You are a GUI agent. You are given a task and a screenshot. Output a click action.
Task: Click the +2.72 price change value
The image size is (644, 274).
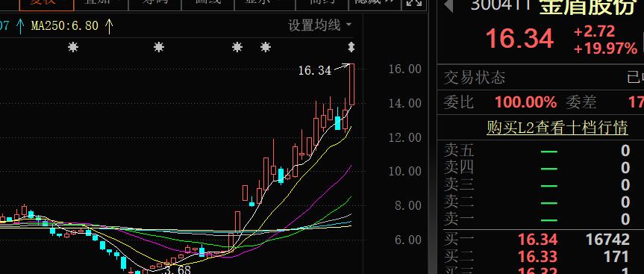(x=594, y=31)
